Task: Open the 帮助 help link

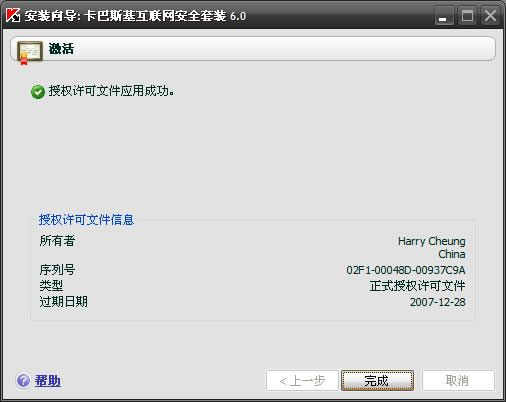Action: point(48,380)
